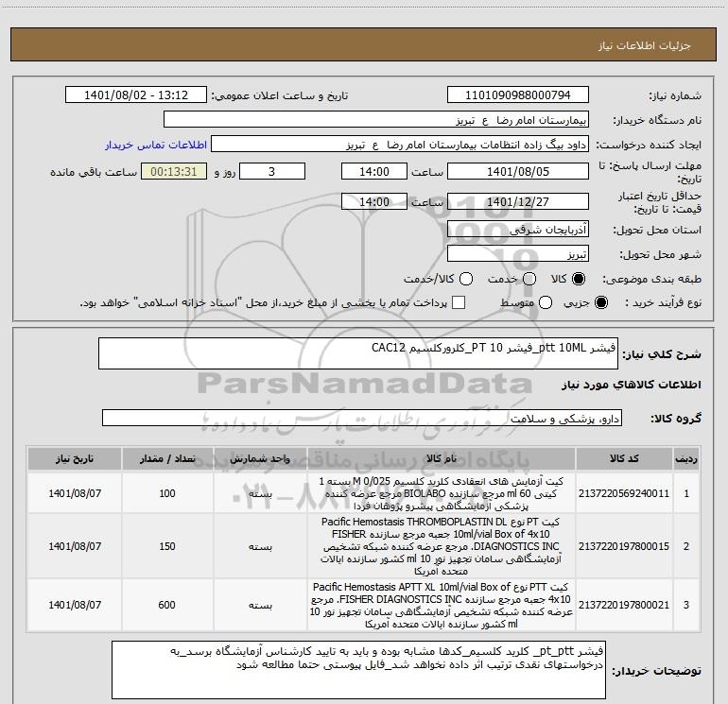Screen dimensions: 728x704
Task: Click the واحد شمارش column header
Action: click(260, 459)
